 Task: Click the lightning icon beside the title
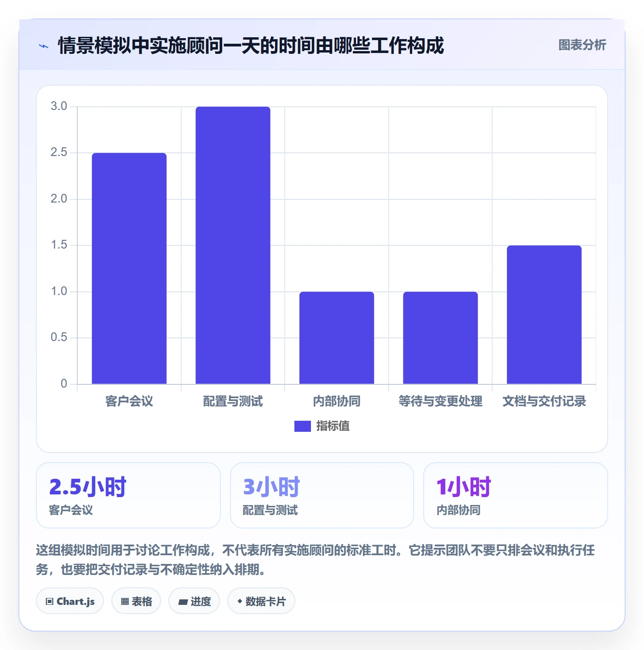pos(44,46)
